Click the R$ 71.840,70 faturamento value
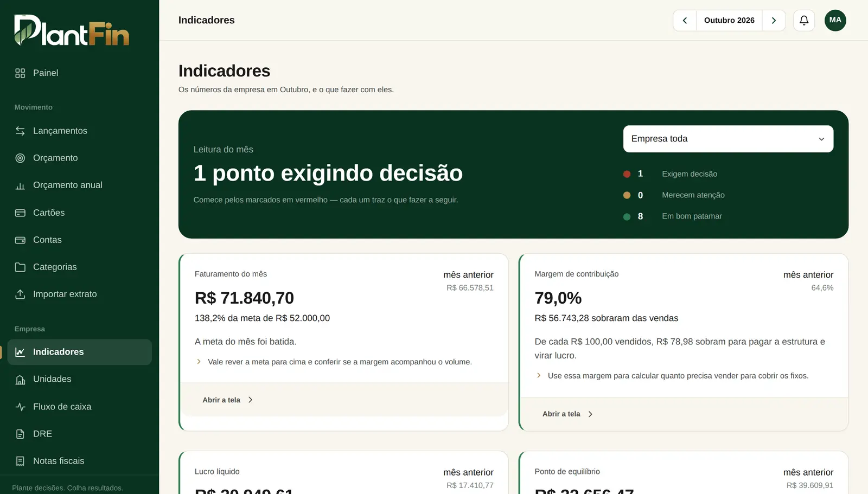 point(244,298)
